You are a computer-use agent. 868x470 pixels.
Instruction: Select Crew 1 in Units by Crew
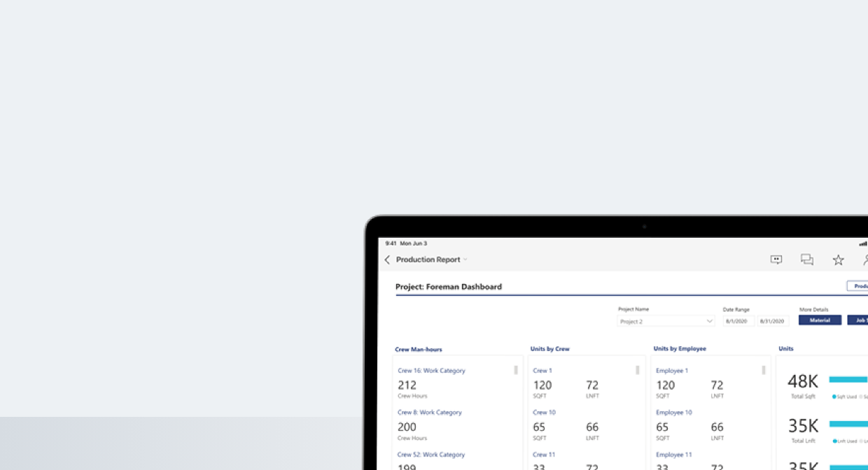(x=542, y=371)
